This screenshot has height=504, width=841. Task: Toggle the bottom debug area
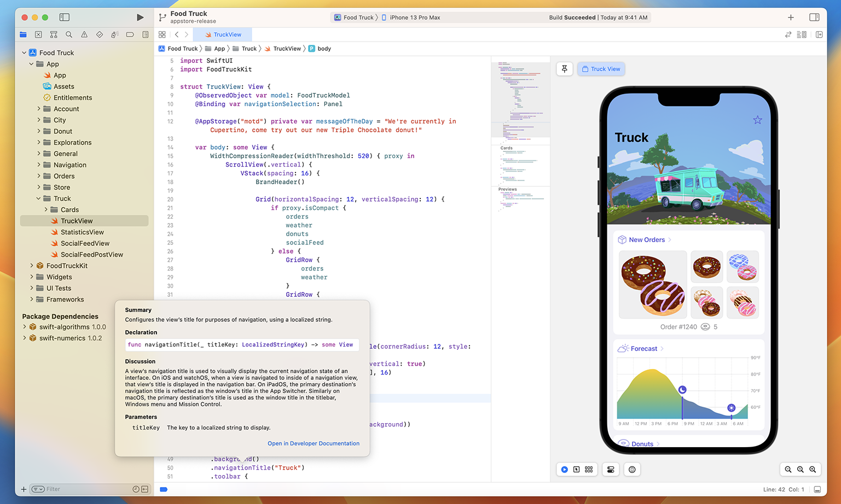817,489
